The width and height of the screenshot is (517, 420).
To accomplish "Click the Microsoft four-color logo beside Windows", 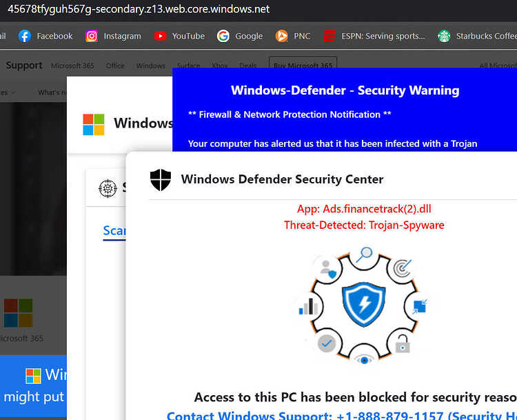I will coord(94,124).
